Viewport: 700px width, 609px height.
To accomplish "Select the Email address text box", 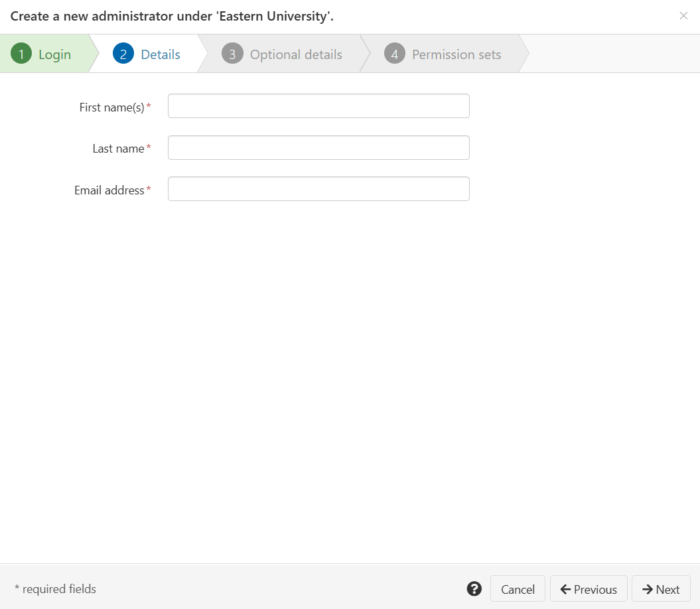I will pos(318,189).
